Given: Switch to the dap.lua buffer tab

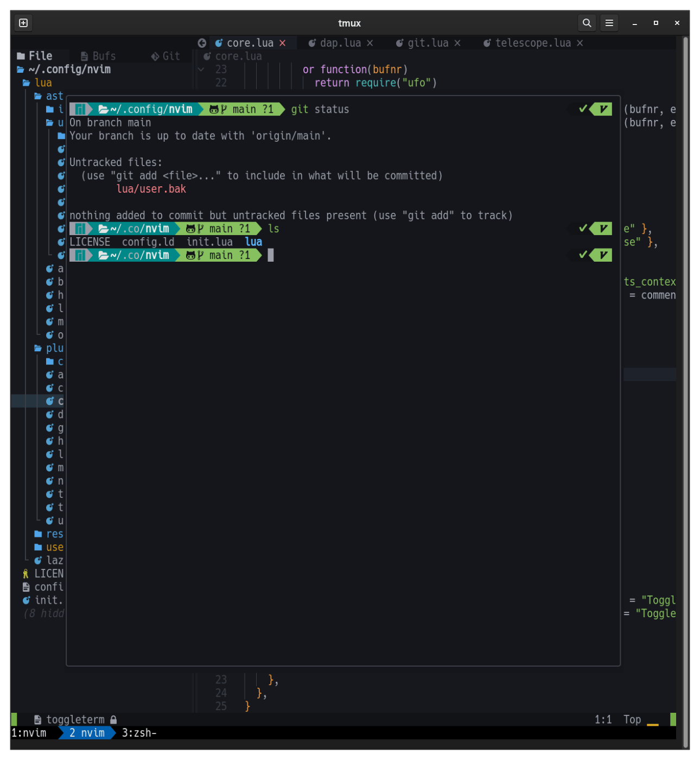Looking at the screenshot, I should pos(340,43).
